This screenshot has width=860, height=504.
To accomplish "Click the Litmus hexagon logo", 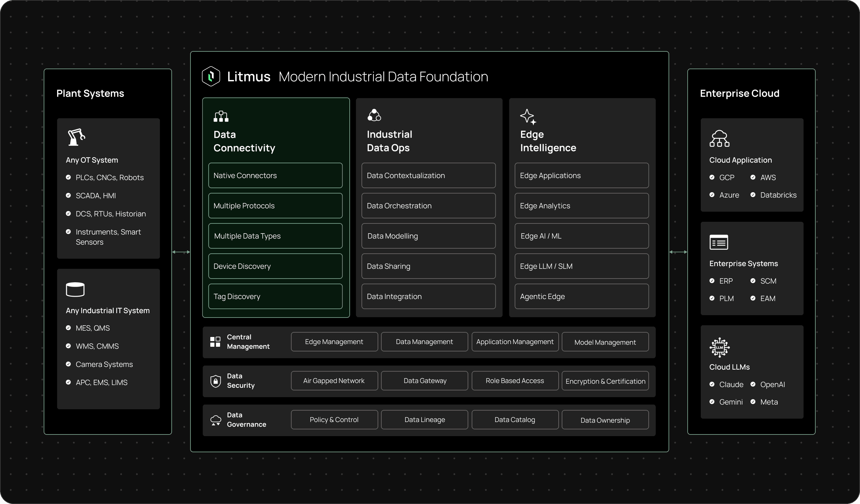I will (x=211, y=76).
